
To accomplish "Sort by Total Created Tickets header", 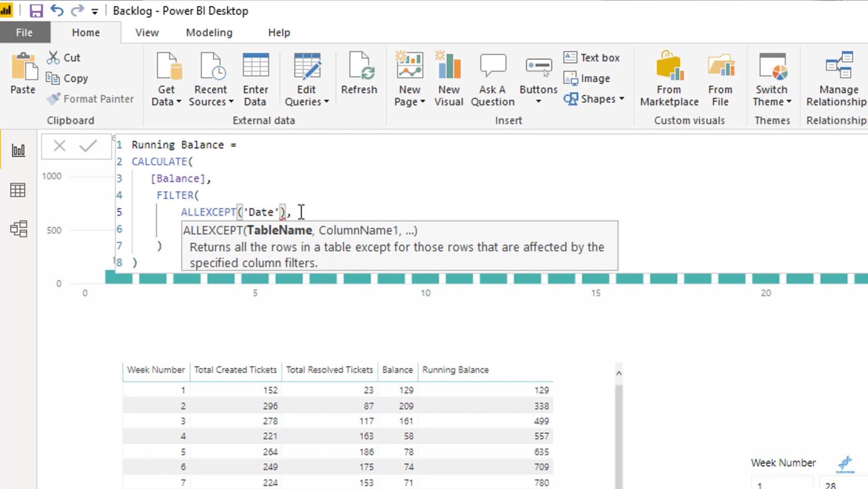I will click(236, 370).
